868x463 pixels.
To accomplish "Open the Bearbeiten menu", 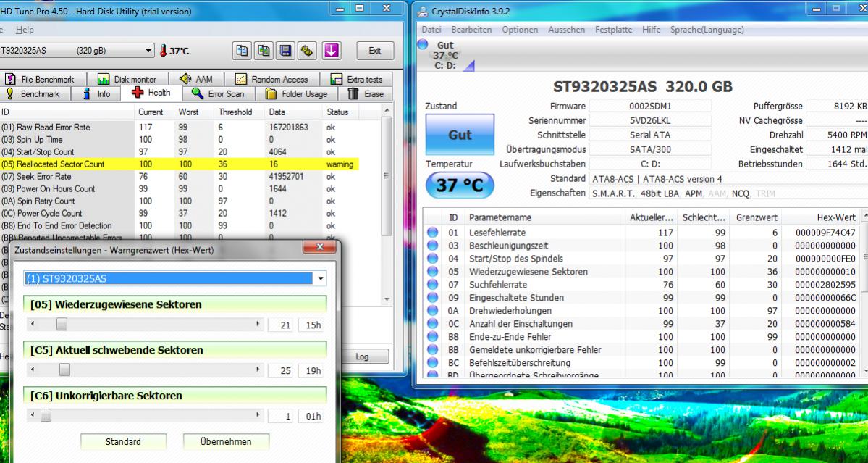I will (471, 30).
